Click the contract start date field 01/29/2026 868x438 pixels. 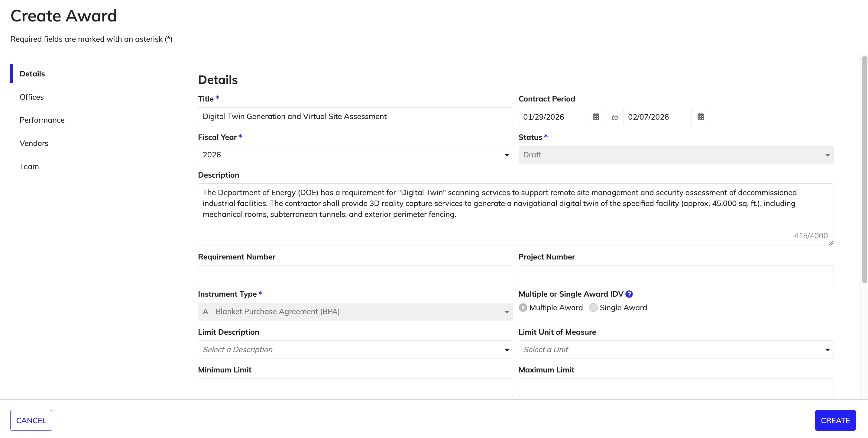552,117
